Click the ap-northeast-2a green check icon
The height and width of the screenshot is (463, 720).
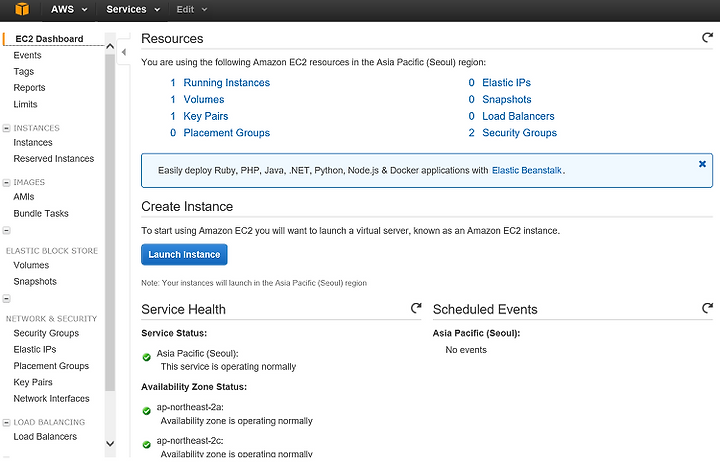pyautogui.click(x=146, y=411)
